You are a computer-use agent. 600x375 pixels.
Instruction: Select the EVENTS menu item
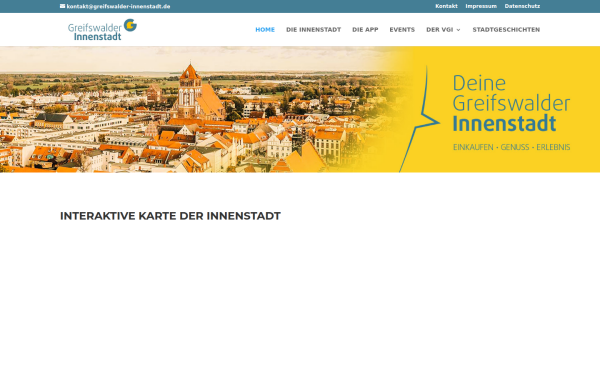pos(402,29)
